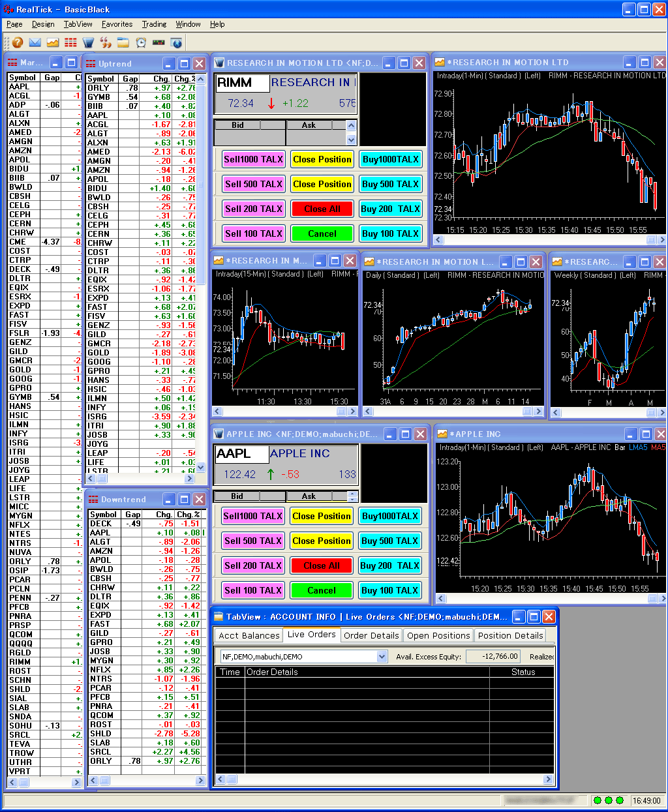Select the Live Orders tab
Image resolution: width=668 pixels, height=812 pixels.
[312, 635]
